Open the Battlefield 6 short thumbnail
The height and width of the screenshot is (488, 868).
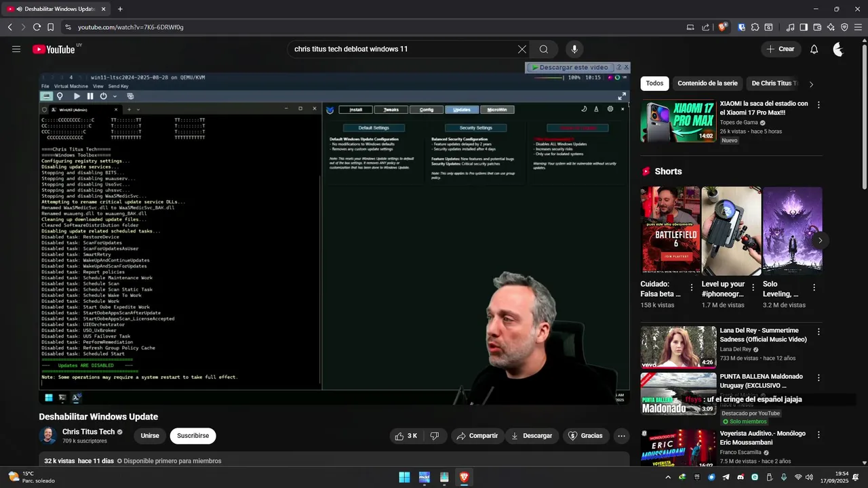pos(671,230)
